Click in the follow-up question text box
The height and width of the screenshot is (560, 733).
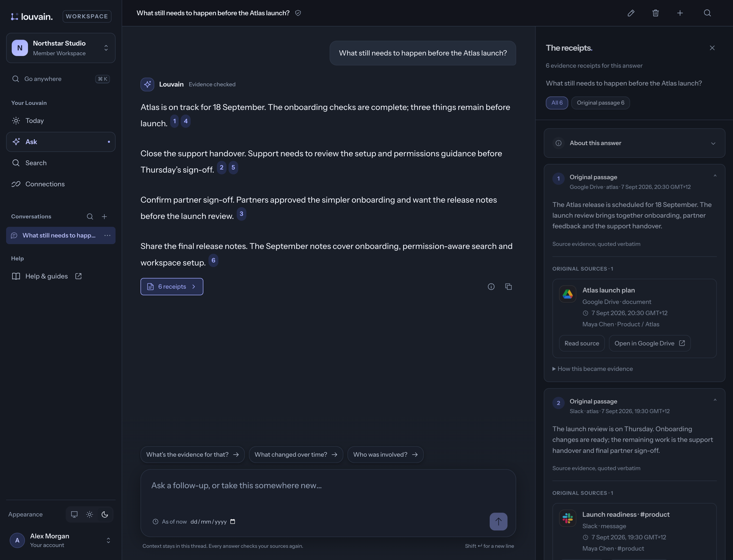[x=328, y=486]
